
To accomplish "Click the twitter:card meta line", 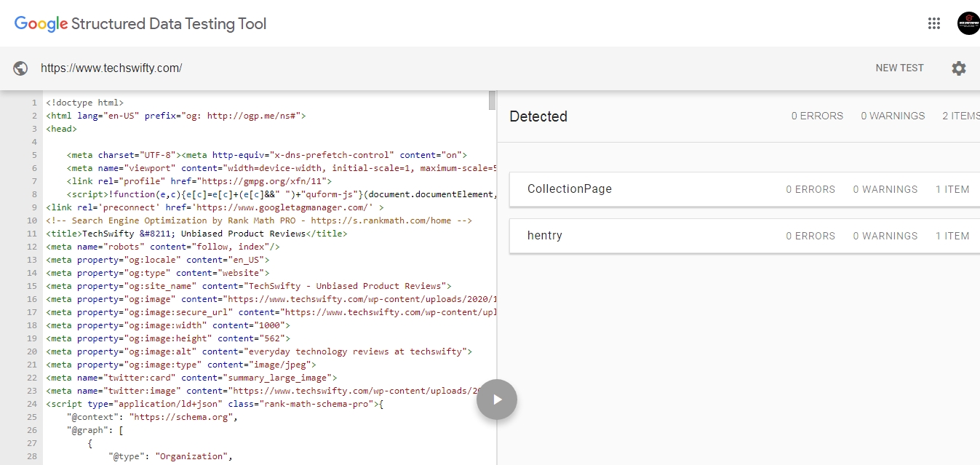I will click(x=191, y=378).
